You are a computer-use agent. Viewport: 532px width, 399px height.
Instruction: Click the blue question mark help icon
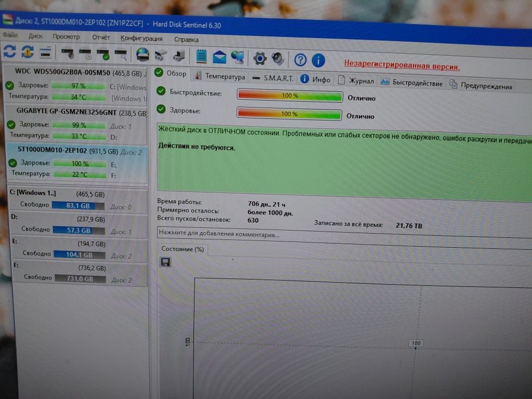point(300,60)
